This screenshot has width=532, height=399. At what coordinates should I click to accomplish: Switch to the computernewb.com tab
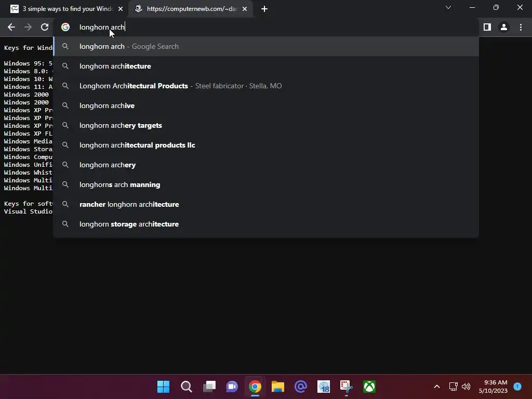pos(191,9)
